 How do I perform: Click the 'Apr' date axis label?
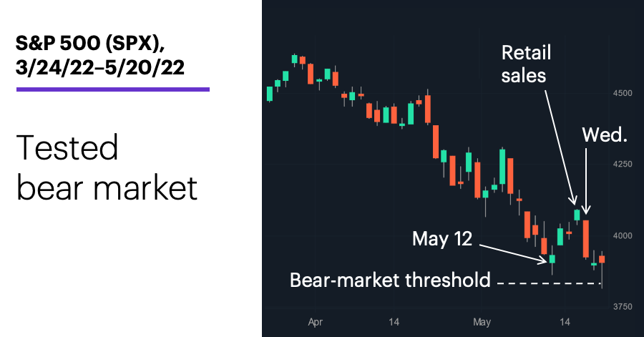click(x=315, y=322)
